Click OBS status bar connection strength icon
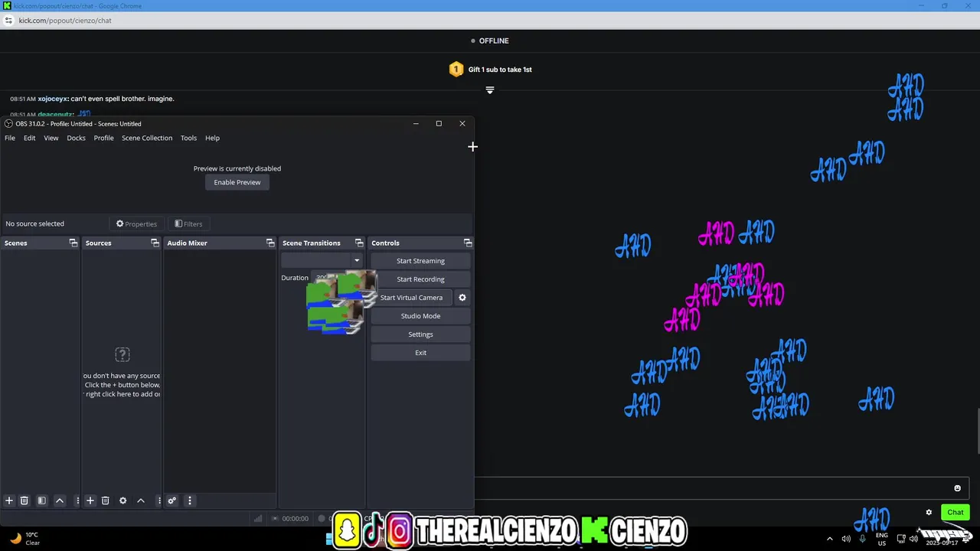980x551 pixels. pos(258,519)
